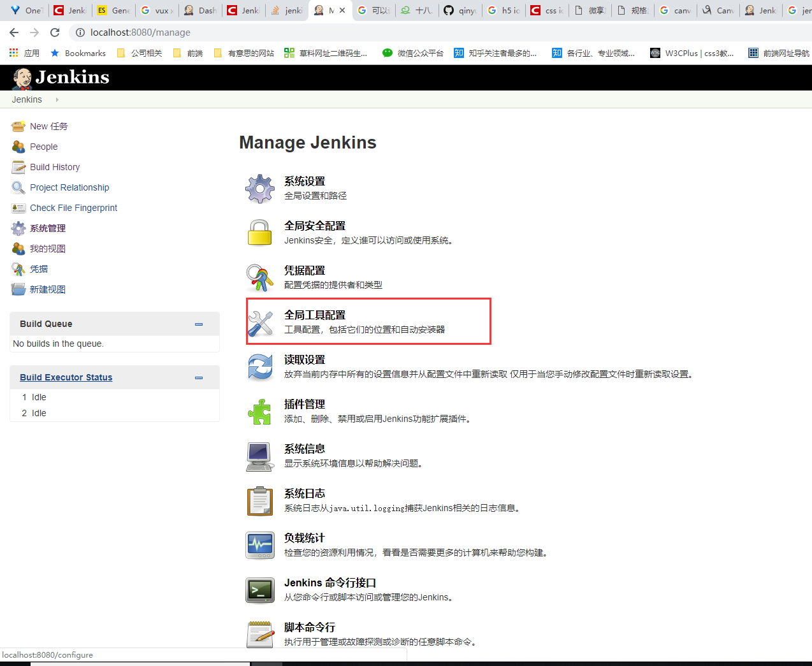Click the 系统信息 computer icon
The width and height of the screenshot is (812, 666).
pos(260,457)
